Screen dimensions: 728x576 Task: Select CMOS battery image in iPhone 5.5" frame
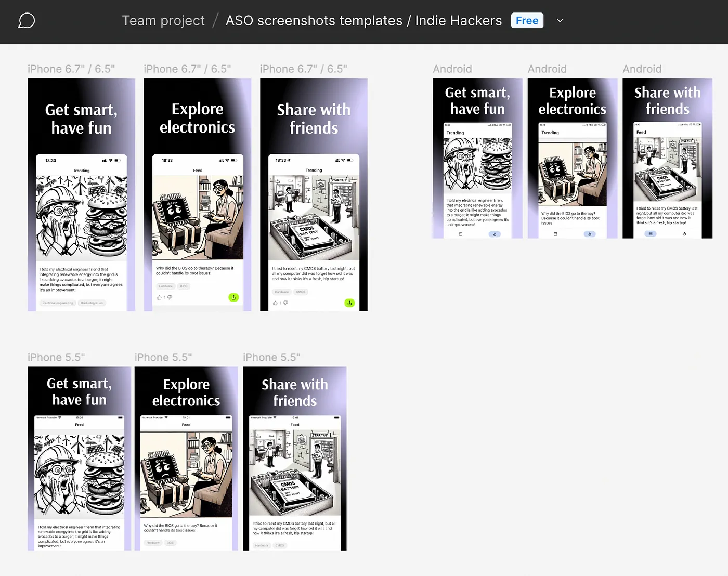295,473
